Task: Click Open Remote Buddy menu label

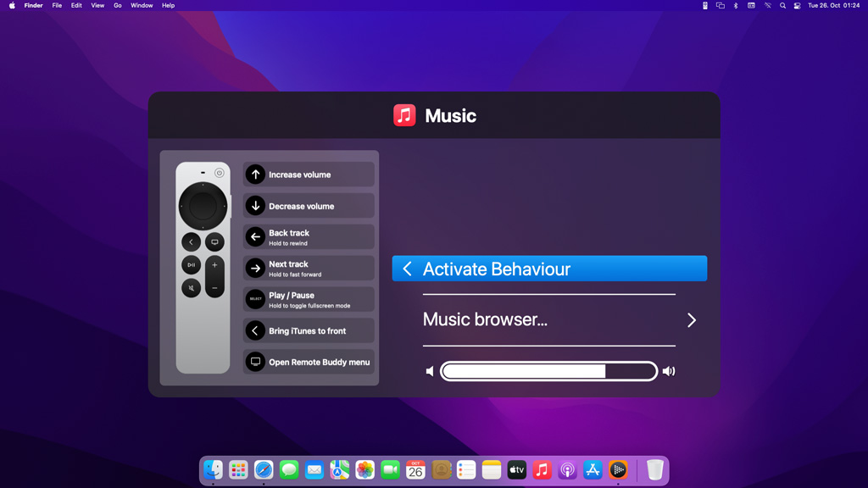Action: 320,362
